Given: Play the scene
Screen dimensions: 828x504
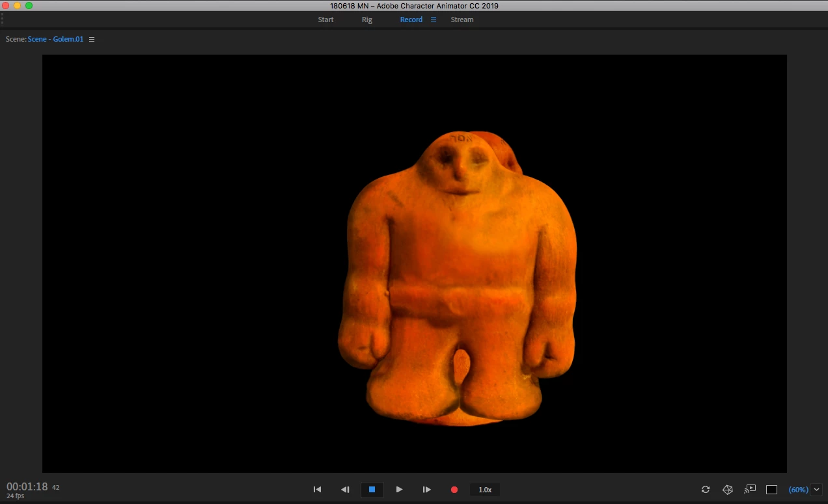Looking at the screenshot, I should click(400, 490).
